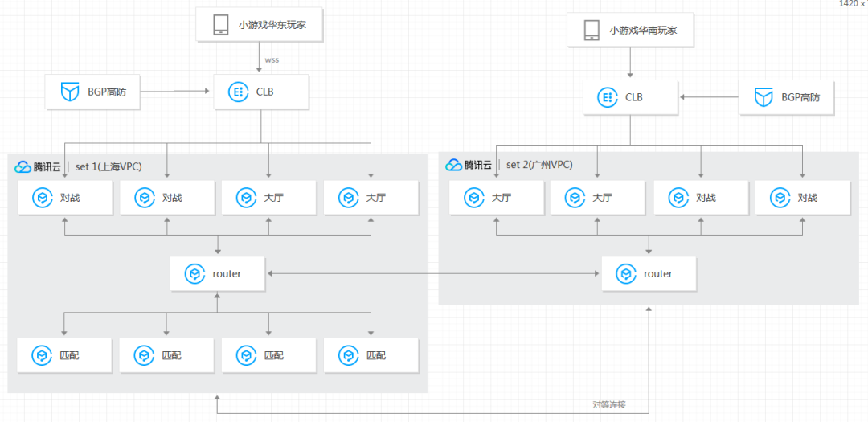Image resolution: width=868 pixels, height=422 pixels.
Task: Select the set 1(上海VPC) title text
Action: tap(108, 167)
